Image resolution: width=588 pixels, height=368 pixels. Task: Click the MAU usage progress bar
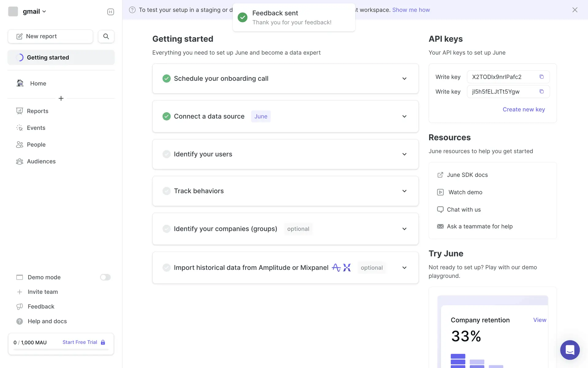[x=61, y=350]
